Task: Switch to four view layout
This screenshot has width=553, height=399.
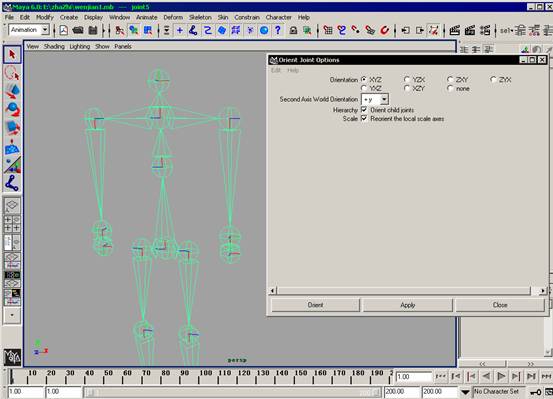Action: (x=12, y=224)
